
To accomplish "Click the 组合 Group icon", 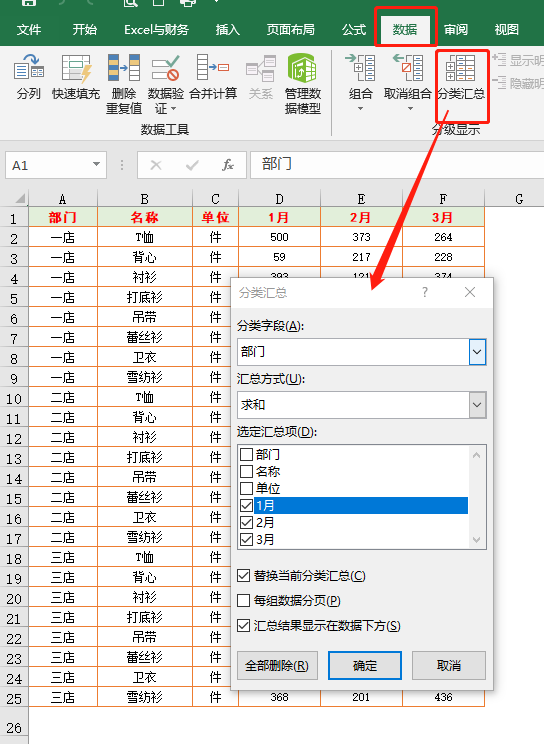I will 360,67.
